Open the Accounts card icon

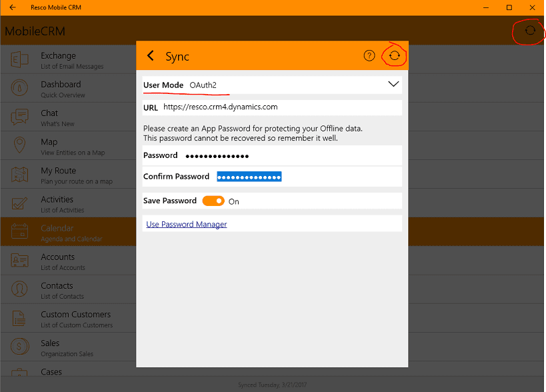(19, 261)
